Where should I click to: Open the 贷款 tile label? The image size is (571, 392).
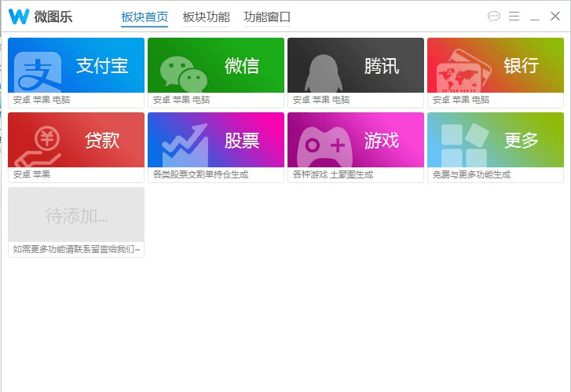[x=102, y=141]
